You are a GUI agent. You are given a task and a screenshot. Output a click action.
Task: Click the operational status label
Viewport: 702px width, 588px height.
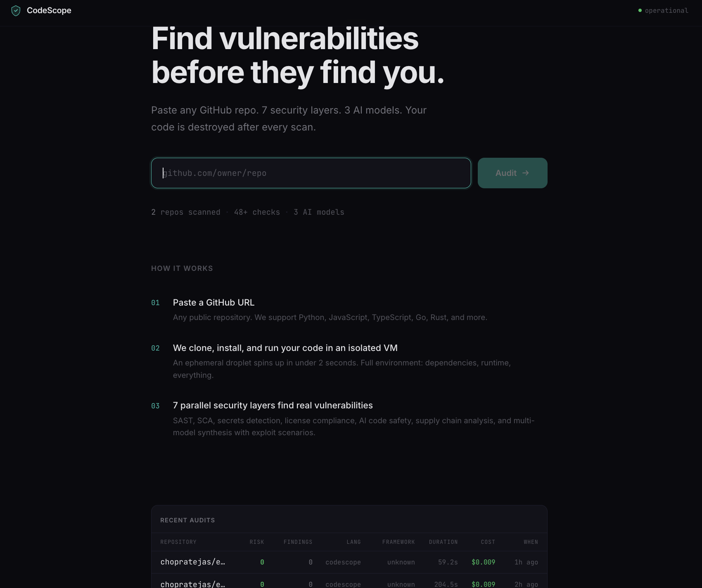pyautogui.click(x=666, y=11)
